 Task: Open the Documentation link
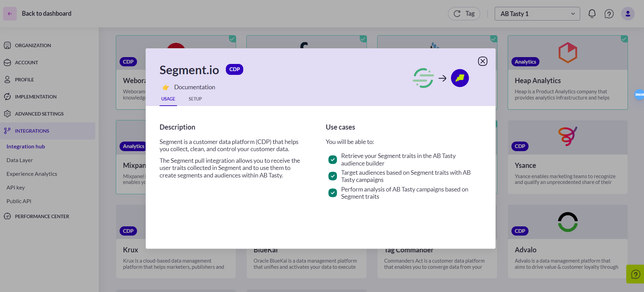click(x=195, y=87)
